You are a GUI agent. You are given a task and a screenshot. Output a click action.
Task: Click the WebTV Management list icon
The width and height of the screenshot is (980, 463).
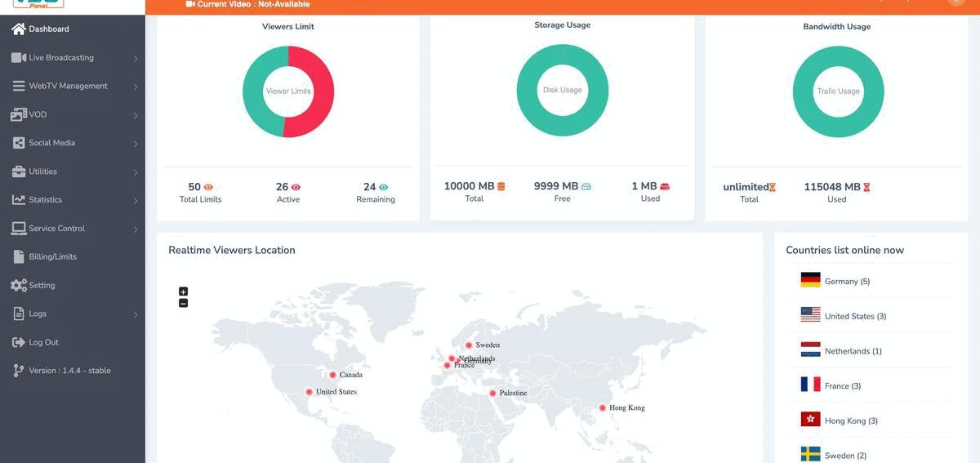point(18,86)
